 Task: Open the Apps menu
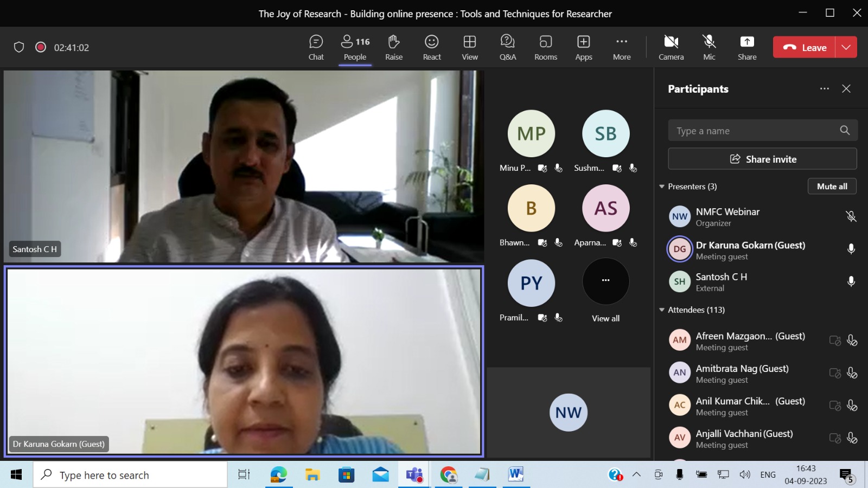[584, 48]
